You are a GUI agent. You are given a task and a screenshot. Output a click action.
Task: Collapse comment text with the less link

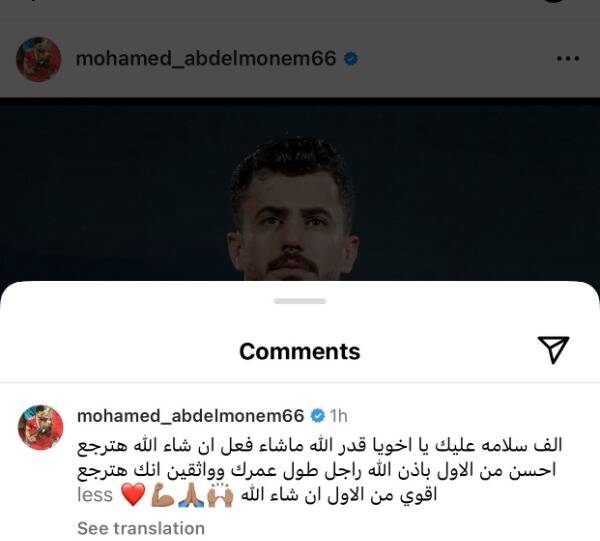point(95,495)
